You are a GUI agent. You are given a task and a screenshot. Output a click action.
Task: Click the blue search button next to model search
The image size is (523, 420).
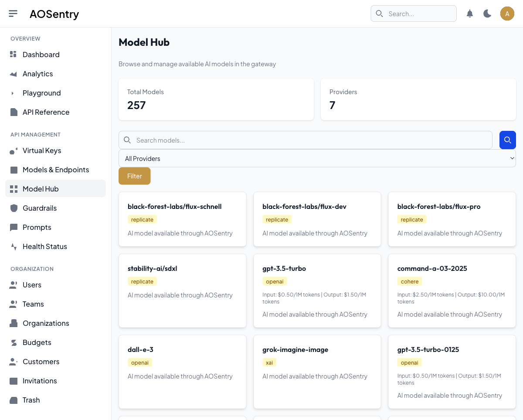click(507, 140)
